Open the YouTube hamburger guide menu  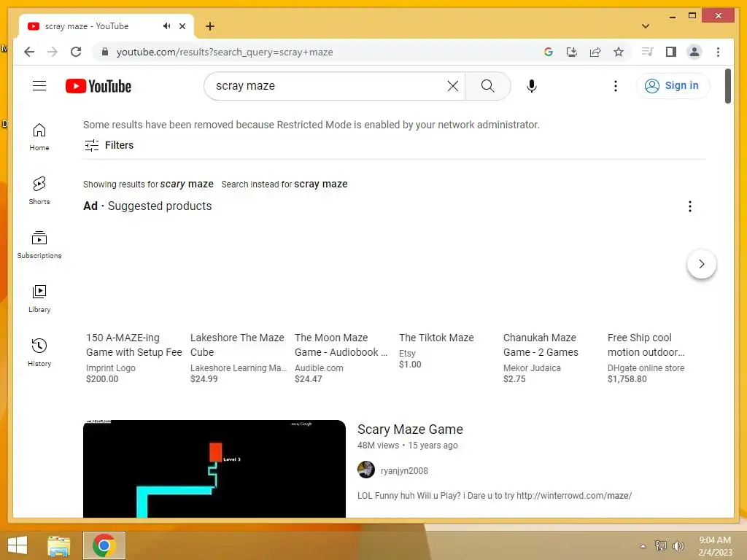[39, 86]
